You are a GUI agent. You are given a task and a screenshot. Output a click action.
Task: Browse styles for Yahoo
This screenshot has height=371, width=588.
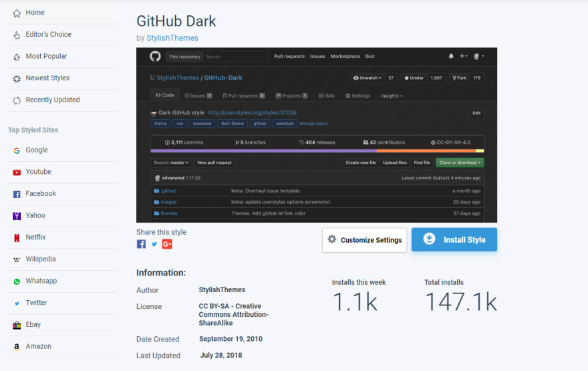point(35,215)
